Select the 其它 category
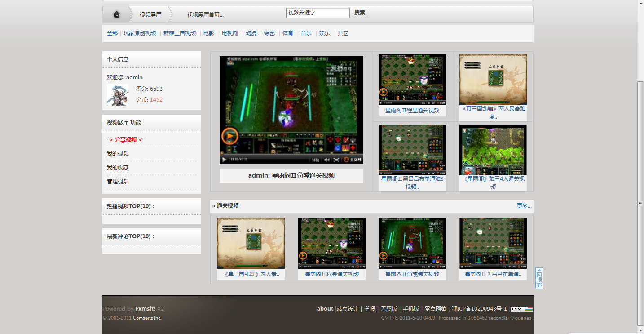 coord(343,33)
